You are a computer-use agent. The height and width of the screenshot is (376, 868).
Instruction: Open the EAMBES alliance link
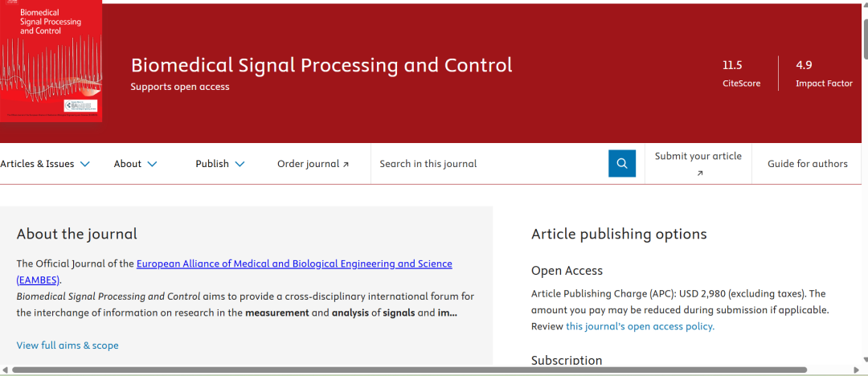(294, 264)
